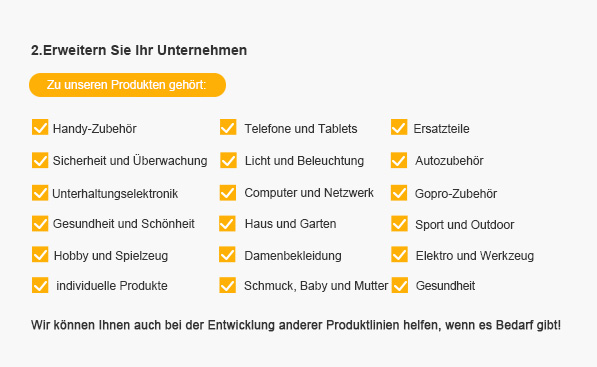
Task: Click the check icon for individuelle Produkte
Action: [x=40, y=285]
